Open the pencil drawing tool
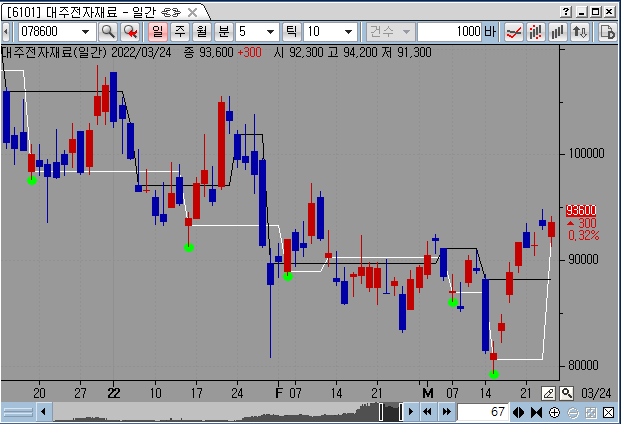 pyautogui.click(x=549, y=394)
